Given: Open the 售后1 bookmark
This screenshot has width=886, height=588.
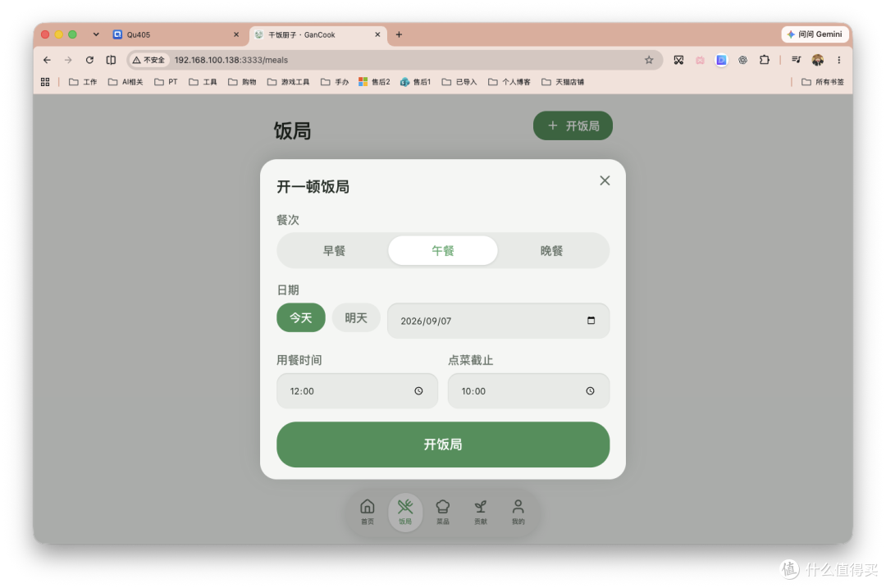Looking at the screenshot, I should click(x=415, y=82).
